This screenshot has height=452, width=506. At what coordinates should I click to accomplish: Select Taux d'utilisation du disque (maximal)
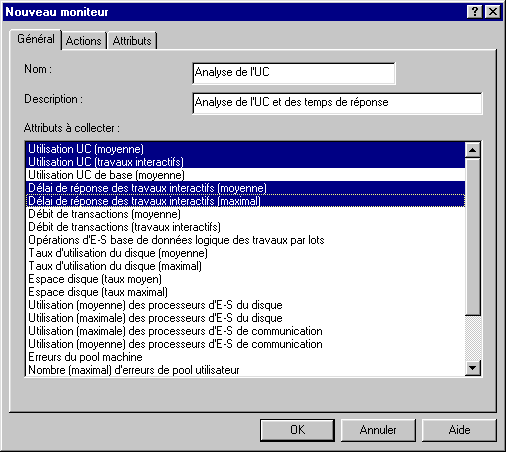[245, 266]
